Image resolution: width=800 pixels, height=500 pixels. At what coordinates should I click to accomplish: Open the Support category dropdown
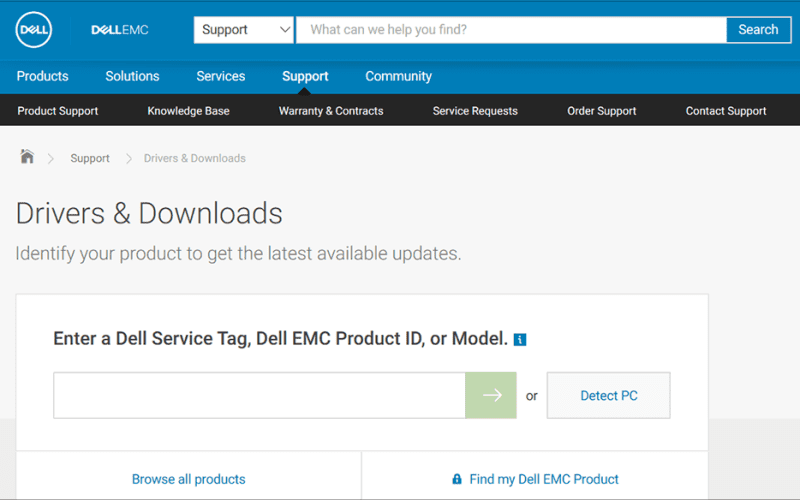(244, 30)
